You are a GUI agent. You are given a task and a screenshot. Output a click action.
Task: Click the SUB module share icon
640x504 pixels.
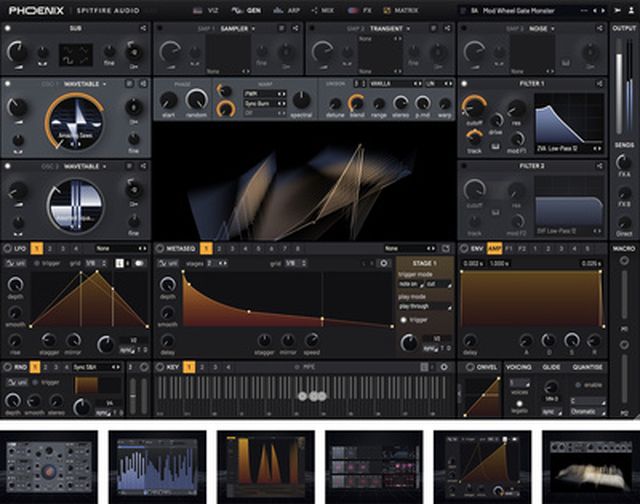[143, 28]
